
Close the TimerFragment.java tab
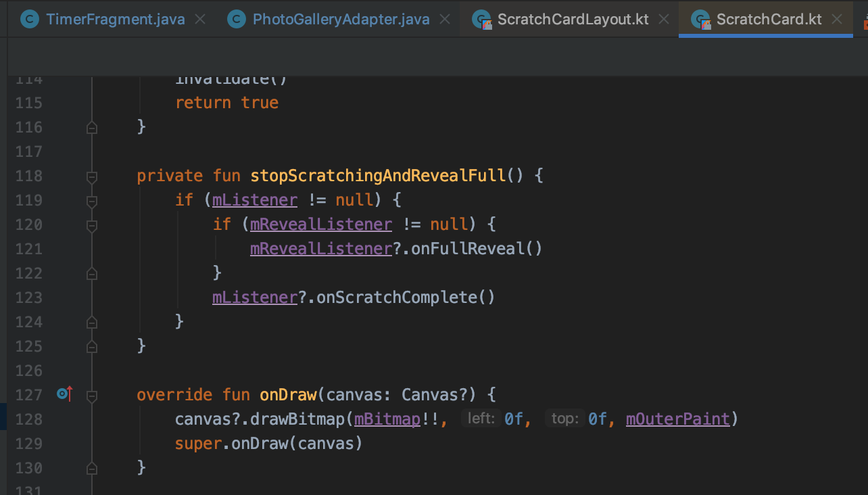pos(200,19)
